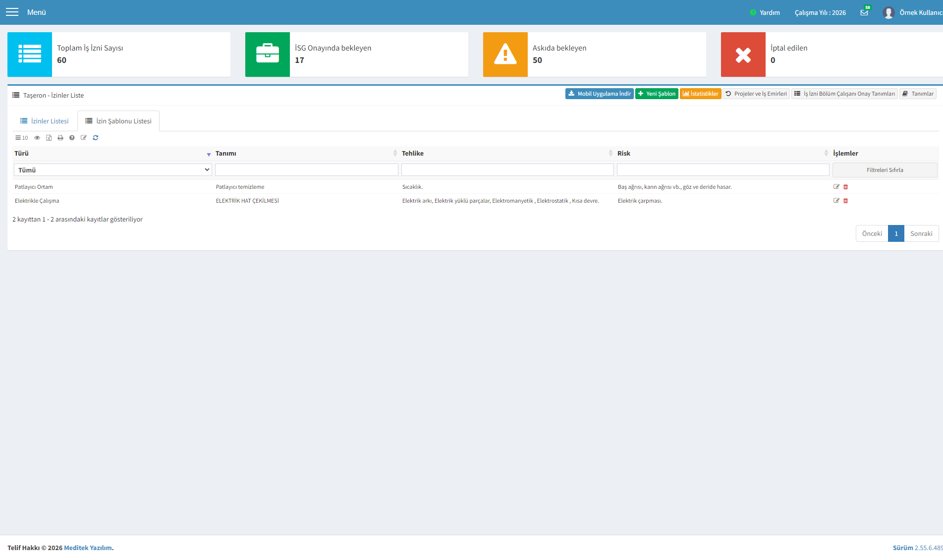Click the print icon in table toolbar

point(60,138)
